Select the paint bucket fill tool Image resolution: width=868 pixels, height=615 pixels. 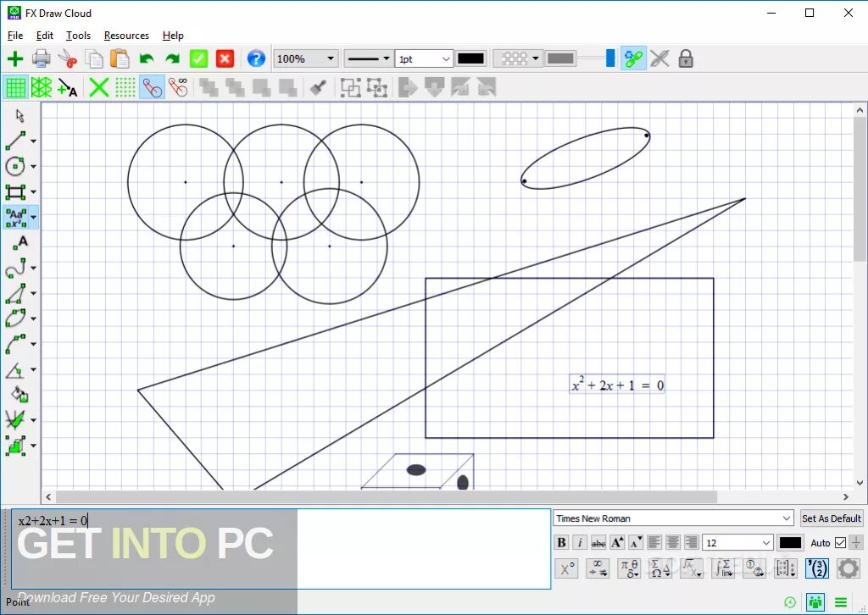[x=19, y=394]
